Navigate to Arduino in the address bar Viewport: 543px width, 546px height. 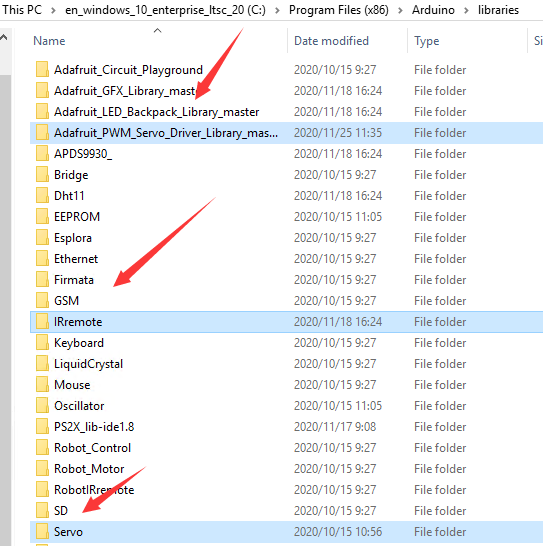(x=433, y=10)
